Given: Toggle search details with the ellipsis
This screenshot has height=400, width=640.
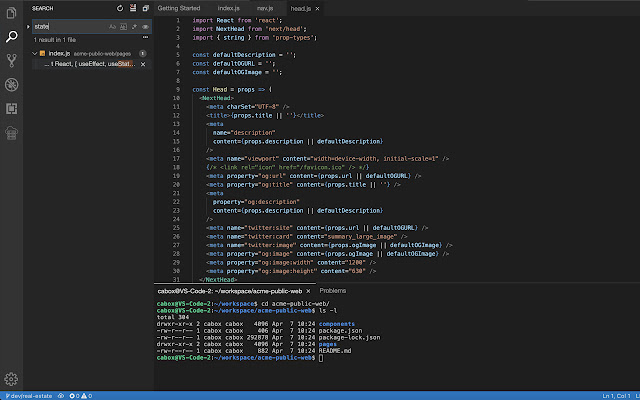Looking at the screenshot, I should point(144,37).
